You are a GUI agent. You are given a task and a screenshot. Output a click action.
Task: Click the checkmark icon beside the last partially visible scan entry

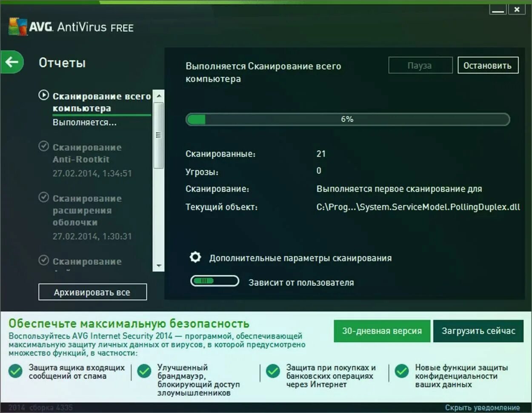(43, 260)
